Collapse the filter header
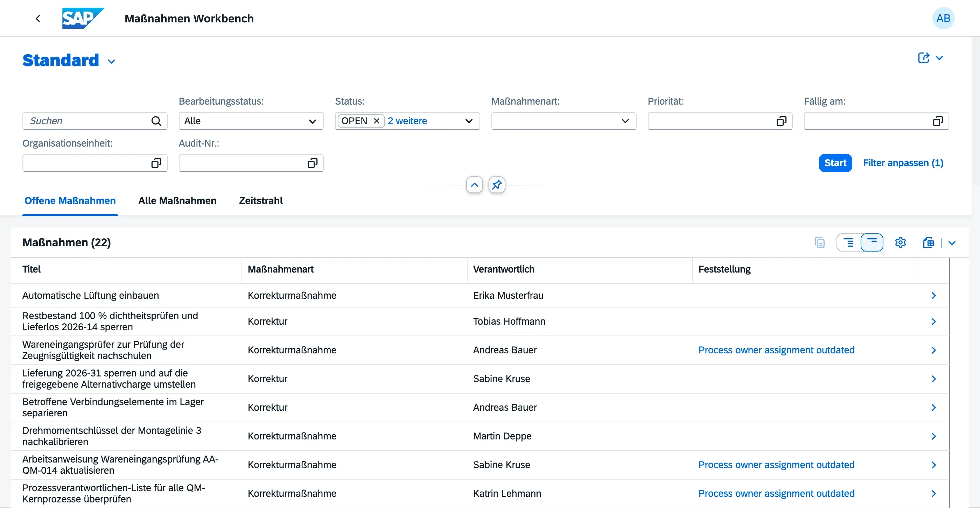Image resolution: width=980 pixels, height=508 pixels. click(474, 185)
